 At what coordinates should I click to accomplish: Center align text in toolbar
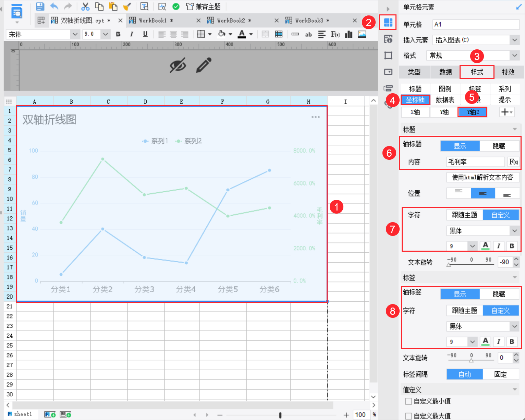click(x=173, y=34)
